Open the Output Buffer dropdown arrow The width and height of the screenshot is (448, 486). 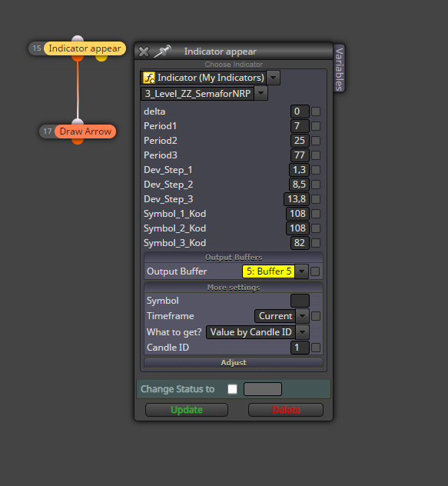point(301,271)
